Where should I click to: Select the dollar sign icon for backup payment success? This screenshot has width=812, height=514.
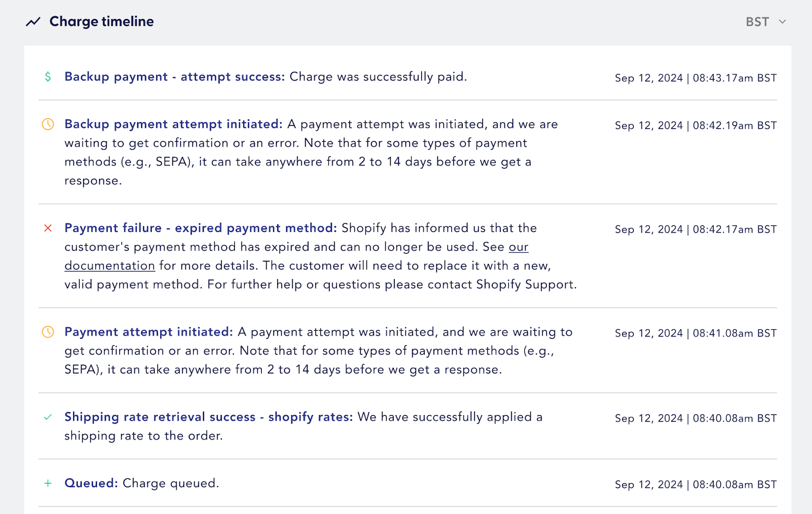pos(48,78)
